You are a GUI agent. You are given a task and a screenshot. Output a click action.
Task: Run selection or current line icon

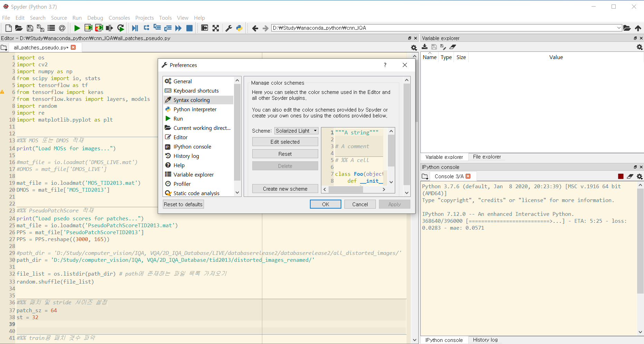(x=109, y=28)
